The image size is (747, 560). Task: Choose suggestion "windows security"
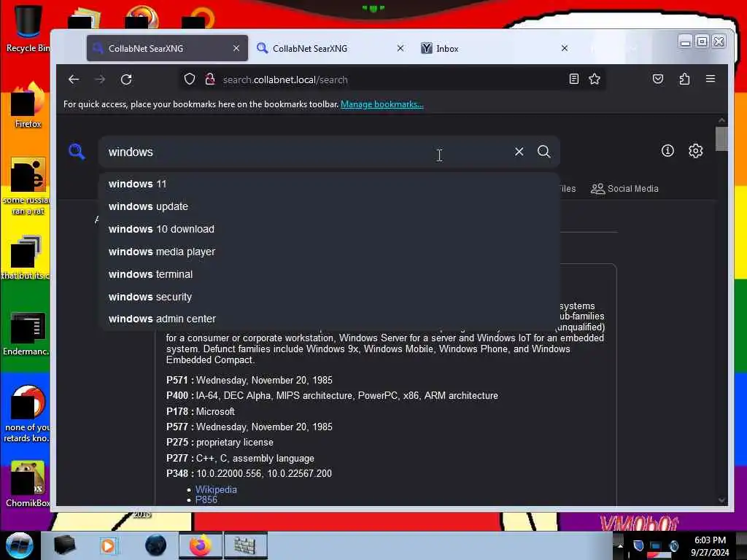pos(329,297)
